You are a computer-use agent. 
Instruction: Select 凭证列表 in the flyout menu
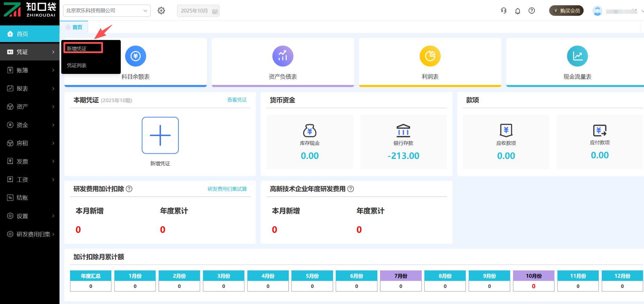77,66
